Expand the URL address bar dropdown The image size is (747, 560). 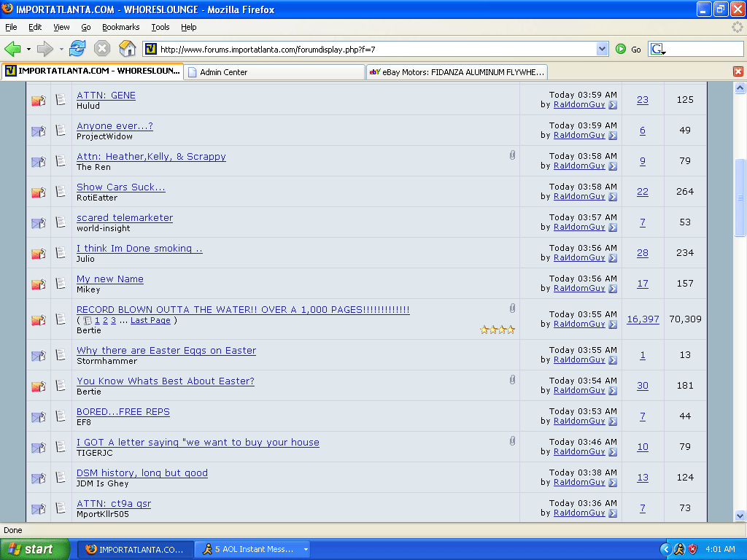point(602,49)
